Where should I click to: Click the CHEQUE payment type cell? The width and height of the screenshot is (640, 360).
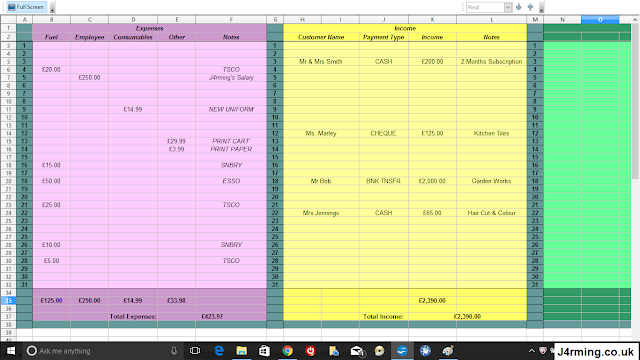pos(384,133)
